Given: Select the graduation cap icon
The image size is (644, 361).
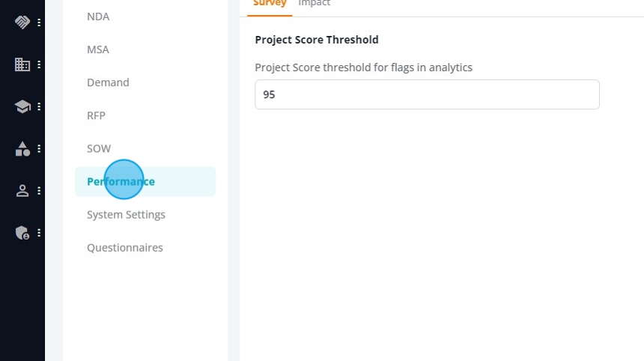Looking at the screenshot, I should pos(22,107).
